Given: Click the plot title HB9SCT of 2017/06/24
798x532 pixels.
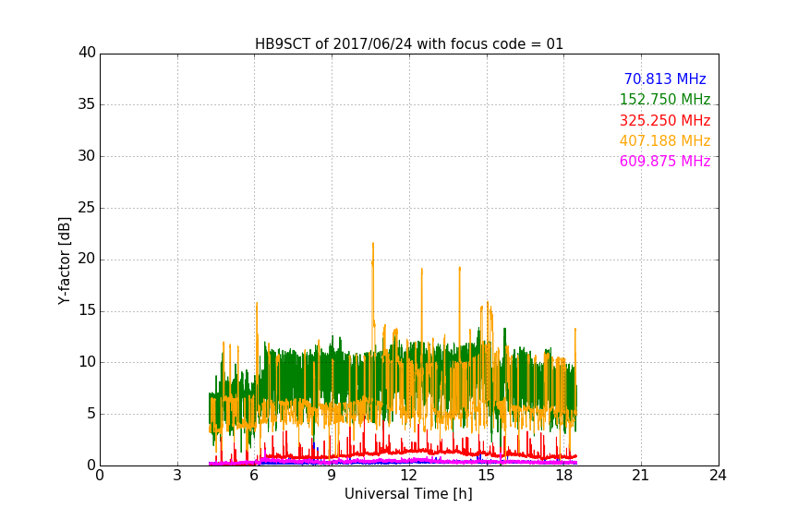Looking at the screenshot, I should click(408, 44).
